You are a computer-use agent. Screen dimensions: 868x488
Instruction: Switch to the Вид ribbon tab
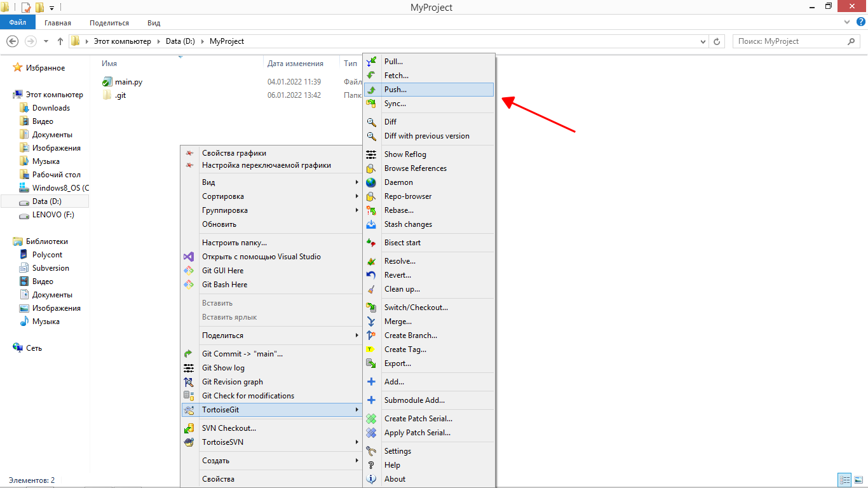[154, 23]
